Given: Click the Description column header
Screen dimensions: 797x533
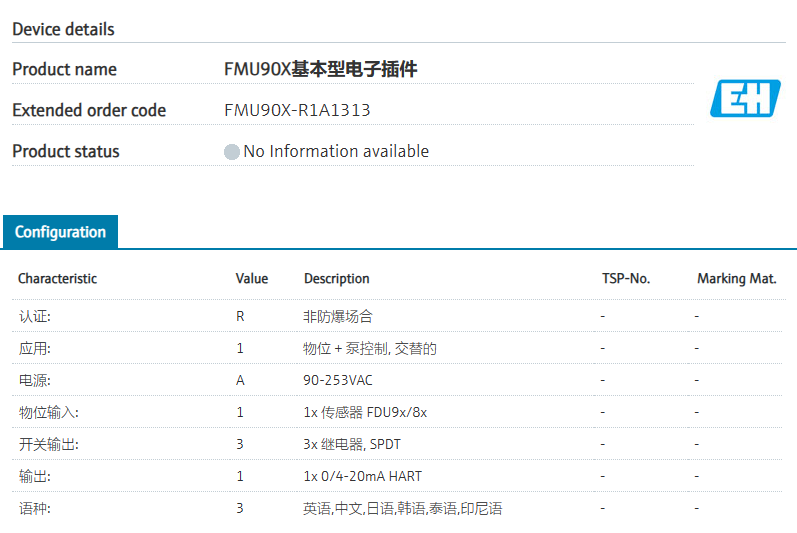Looking at the screenshot, I should [x=337, y=279].
